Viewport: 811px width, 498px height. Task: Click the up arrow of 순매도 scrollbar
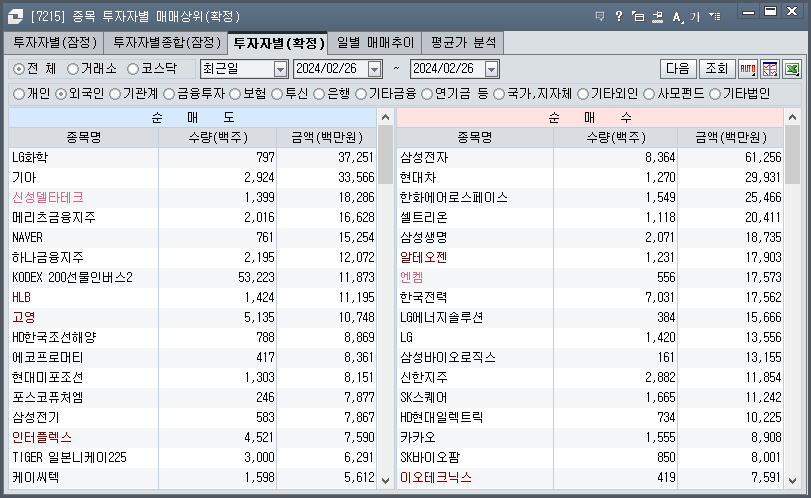(x=385, y=117)
